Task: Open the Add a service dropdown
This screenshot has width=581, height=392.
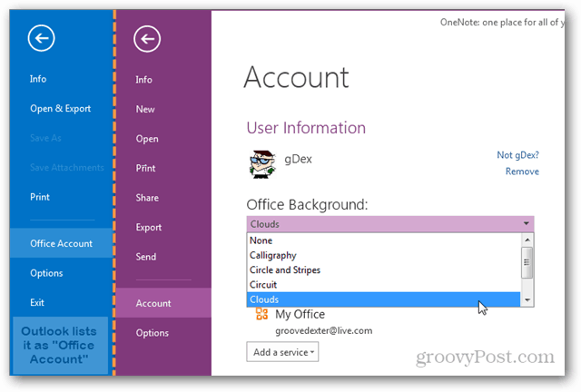Action: pos(282,352)
